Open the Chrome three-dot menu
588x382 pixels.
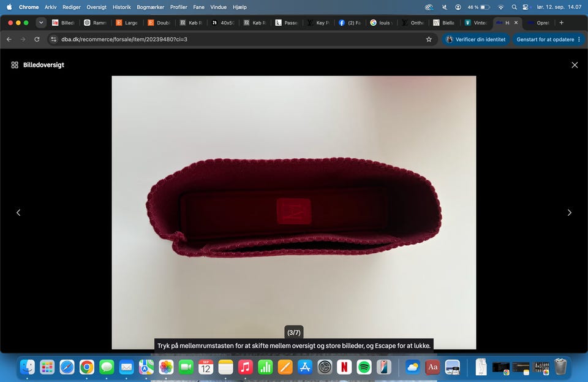coord(579,39)
